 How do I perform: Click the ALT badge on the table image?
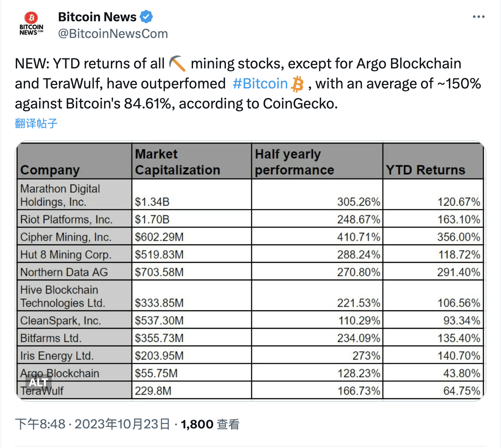point(38,382)
